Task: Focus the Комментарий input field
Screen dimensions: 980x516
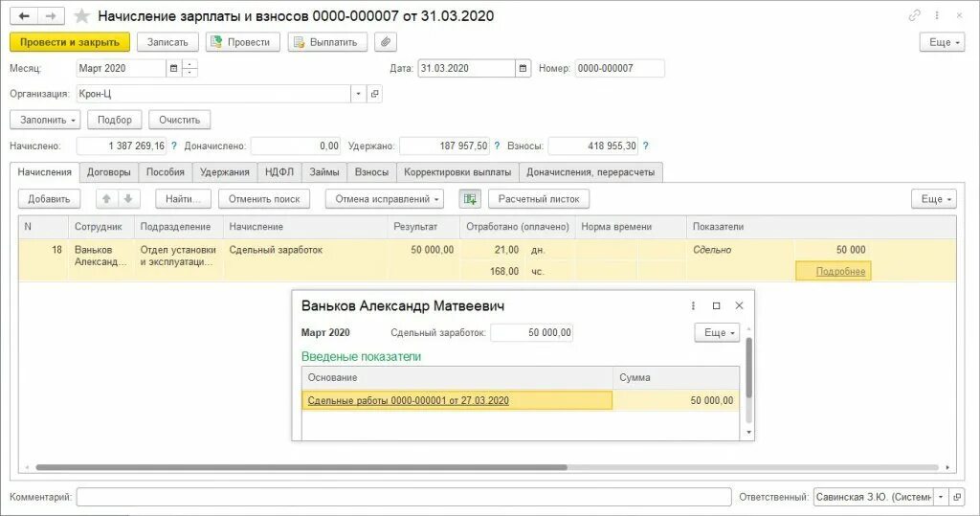Action: (404, 497)
